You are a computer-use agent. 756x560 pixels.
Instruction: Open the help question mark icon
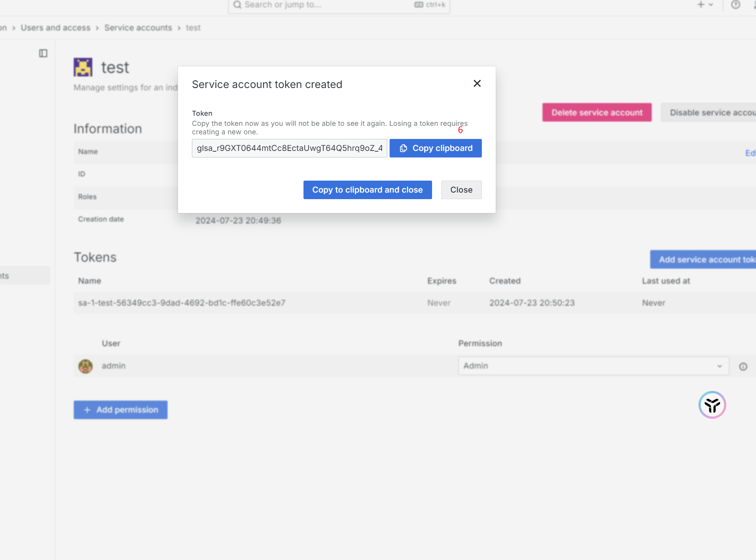click(x=736, y=5)
